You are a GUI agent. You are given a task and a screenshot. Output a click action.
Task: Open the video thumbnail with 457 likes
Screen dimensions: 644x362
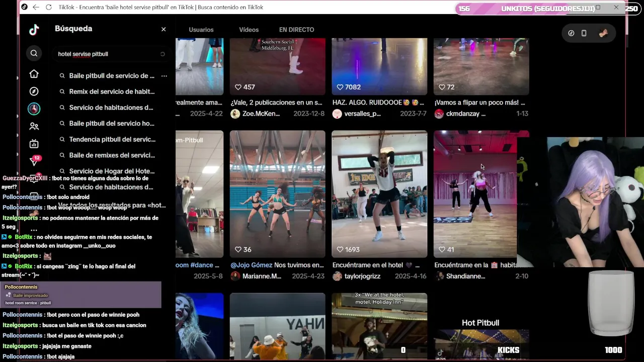[x=278, y=66]
